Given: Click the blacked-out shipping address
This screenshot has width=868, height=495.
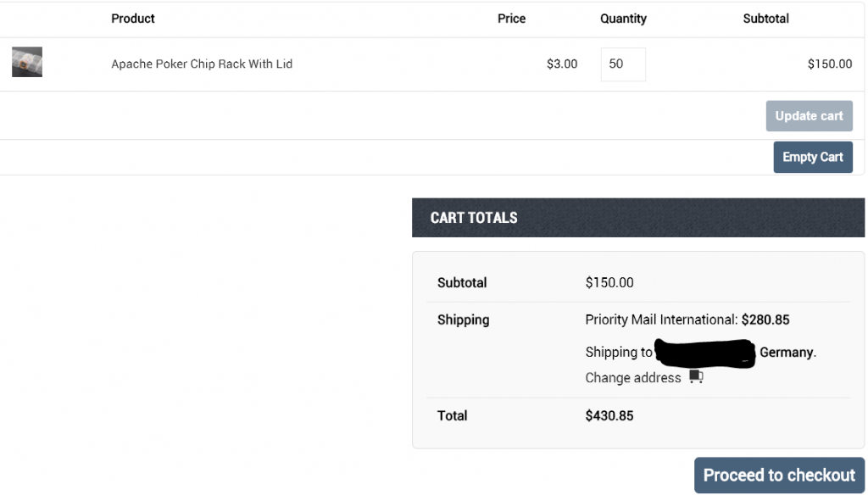Looking at the screenshot, I should (x=705, y=352).
